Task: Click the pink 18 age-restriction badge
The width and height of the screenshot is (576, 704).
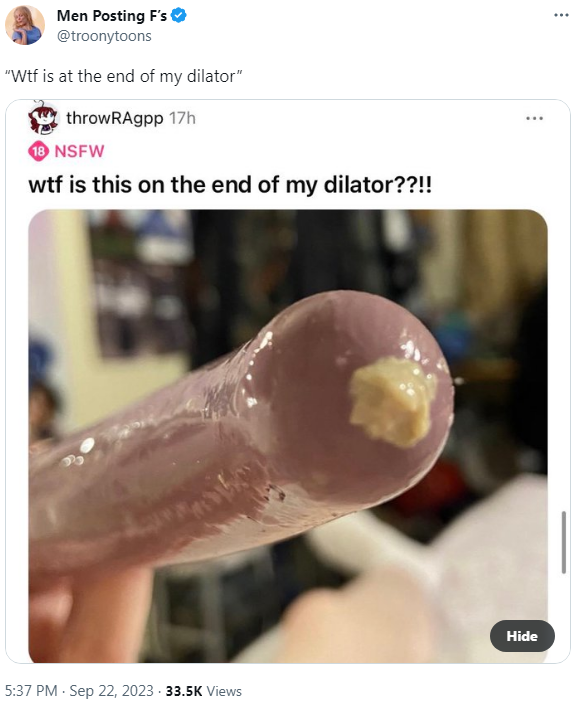Action: point(39,151)
